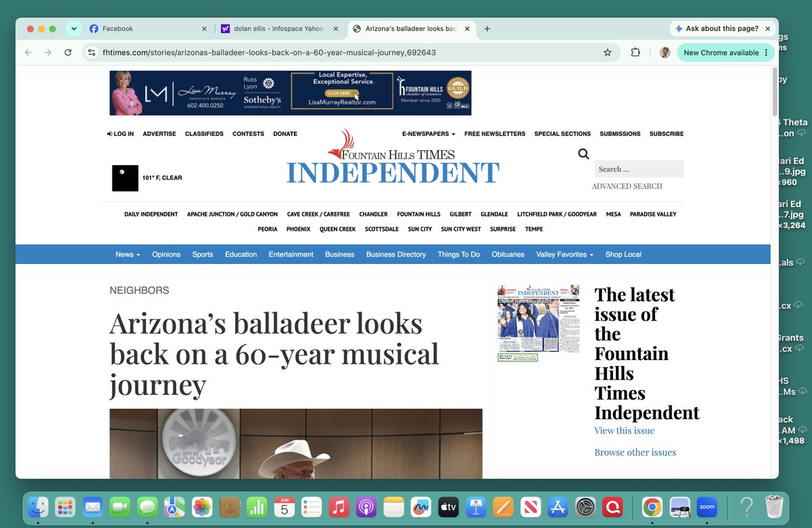This screenshot has width=812, height=528.
Task: Click the search magnifier icon on the site
Action: 583,154
